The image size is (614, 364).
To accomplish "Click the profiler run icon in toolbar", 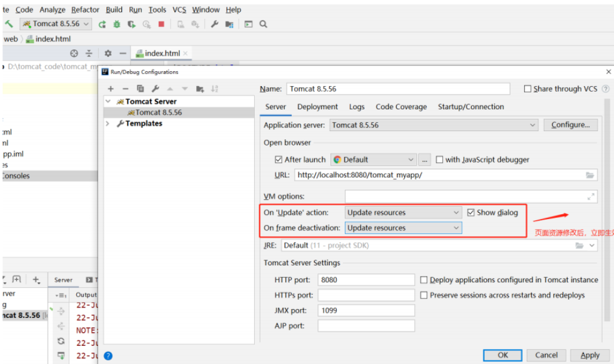I will pyautogui.click(x=146, y=24).
